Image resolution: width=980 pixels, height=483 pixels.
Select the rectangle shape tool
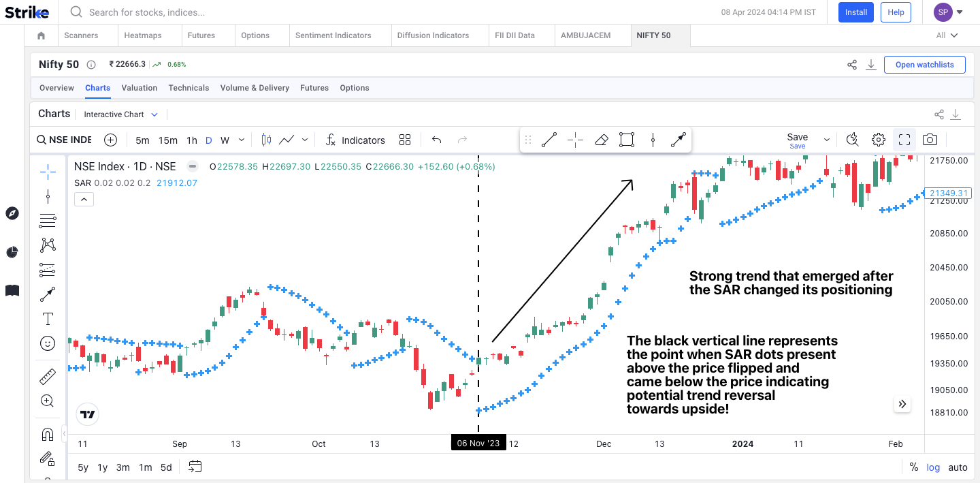[x=627, y=140]
